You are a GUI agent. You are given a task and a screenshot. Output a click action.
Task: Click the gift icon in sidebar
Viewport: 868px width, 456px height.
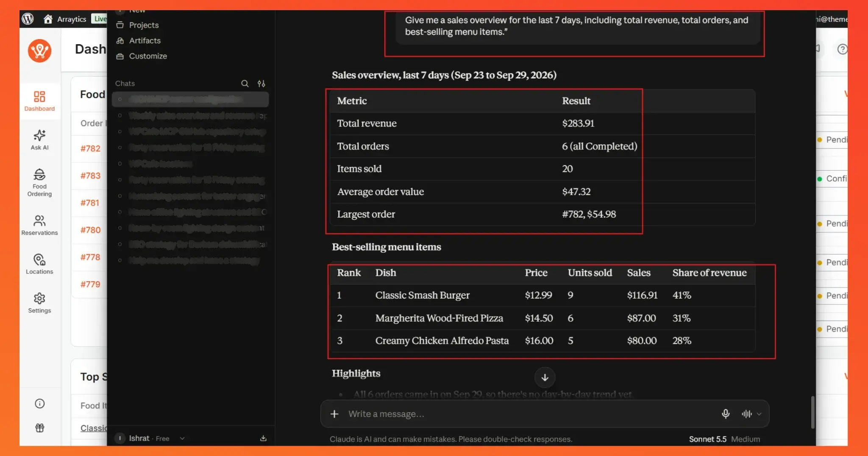(x=39, y=428)
